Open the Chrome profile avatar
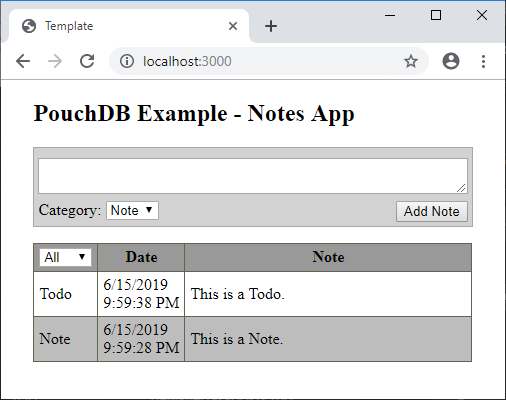506x400 pixels. point(451,61)
